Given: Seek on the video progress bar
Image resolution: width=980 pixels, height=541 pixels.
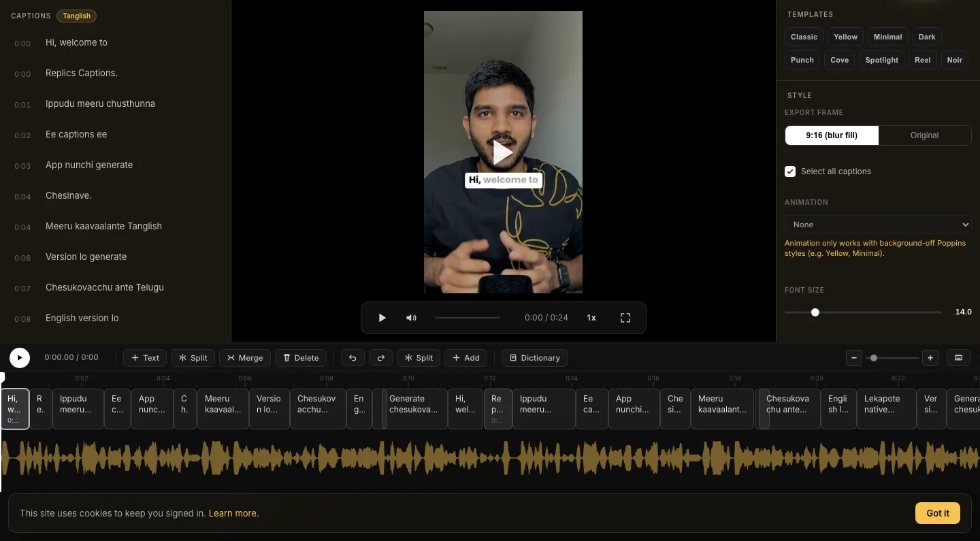Looking at the screenshot, I should pos(468,318).
